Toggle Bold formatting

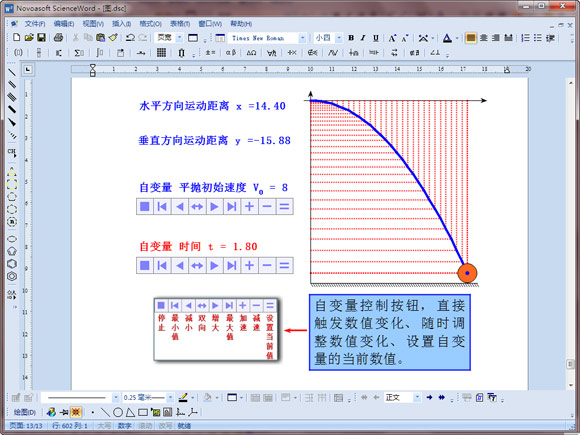coord(351,38)
